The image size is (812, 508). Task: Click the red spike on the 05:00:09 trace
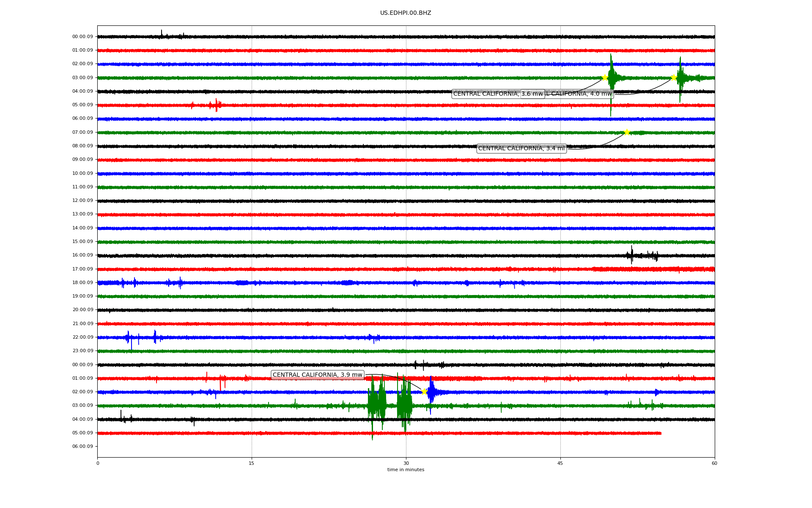point(216,105)
